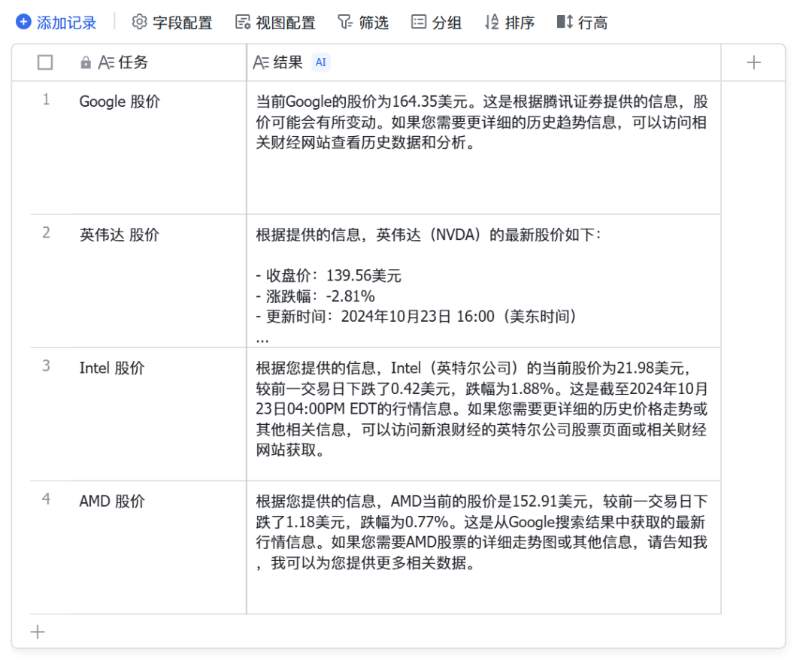The height and width of the screenshot is (667, 812).
Task: Click row number 1
Action: pyautogui.click(x=46, y=99)
